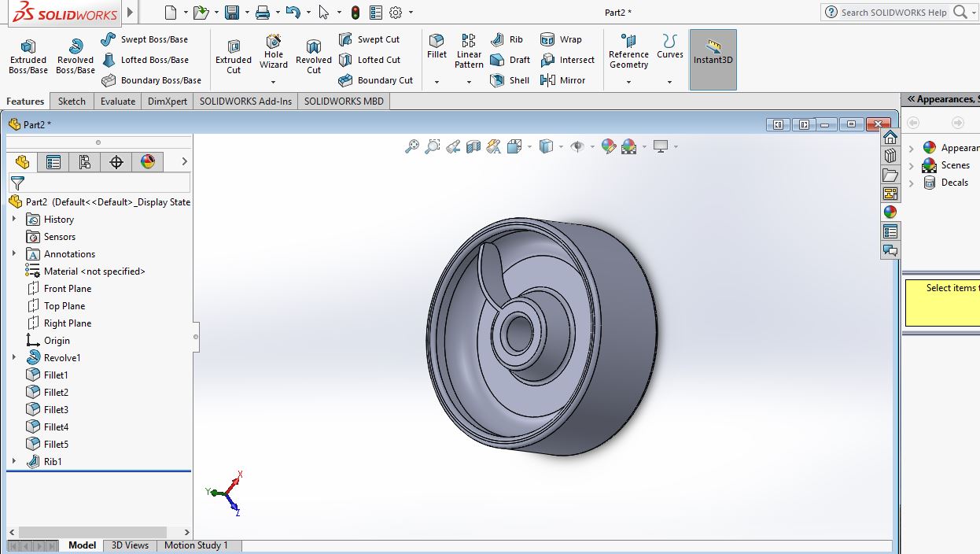Select the Draft feature tool

pos(510,60)
